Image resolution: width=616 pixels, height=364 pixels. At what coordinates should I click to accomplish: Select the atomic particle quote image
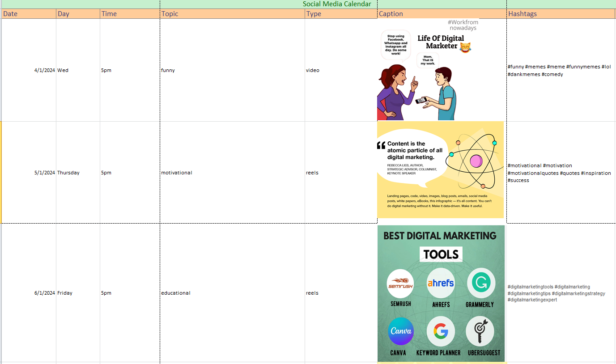(x=441, y=170)
